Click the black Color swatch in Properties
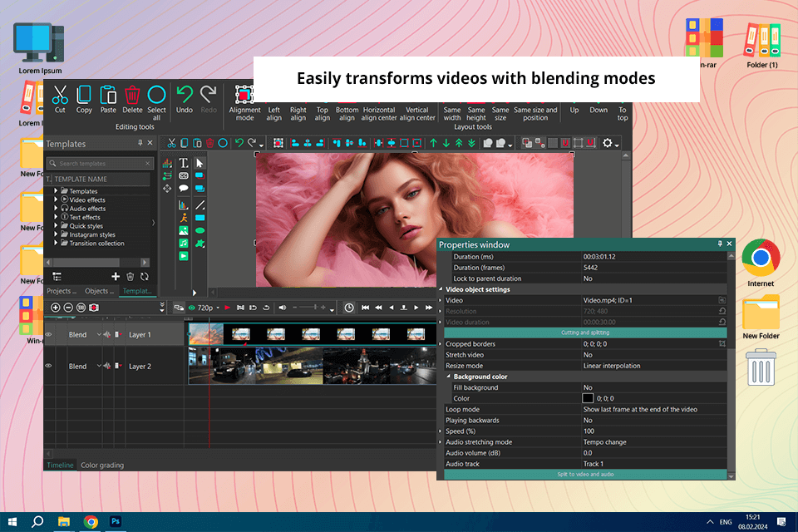 click(588, 398)
